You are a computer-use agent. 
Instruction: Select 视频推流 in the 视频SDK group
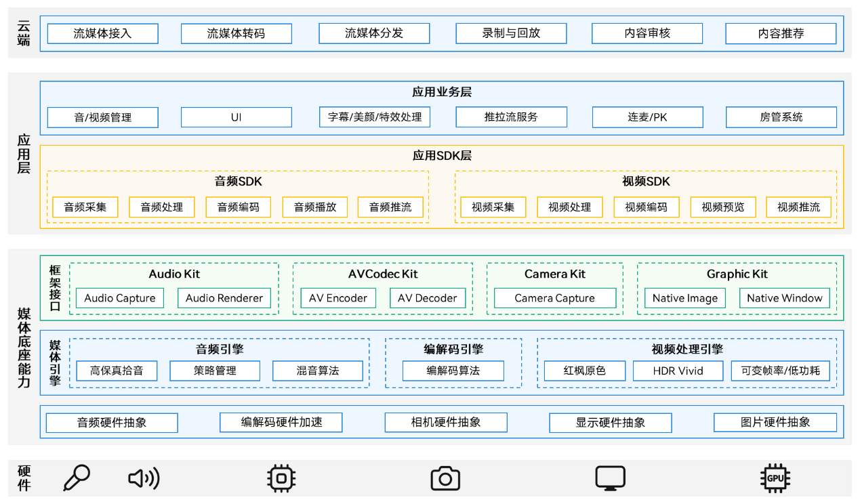click(x=798, y=207)
